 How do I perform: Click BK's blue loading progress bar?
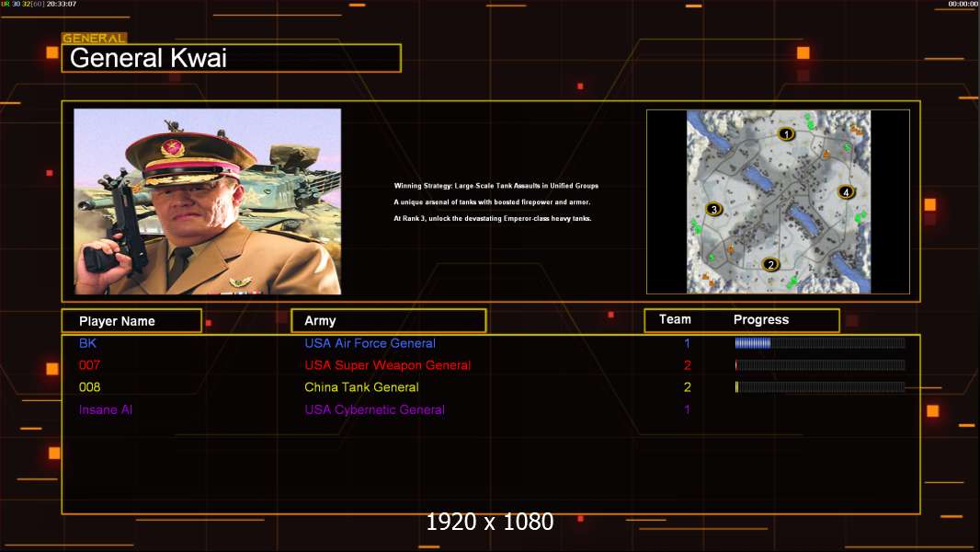tap(820, 342)
